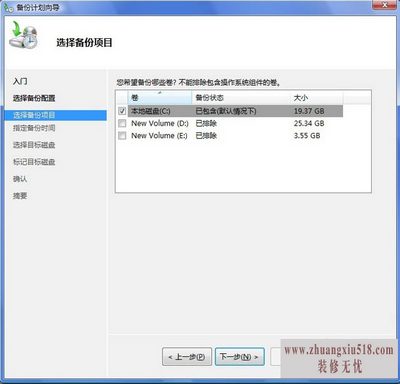The height and width of the screenshot is (384, 400).
Task: Click the 上一步(P) back button
Action: [x=187, y=357]
